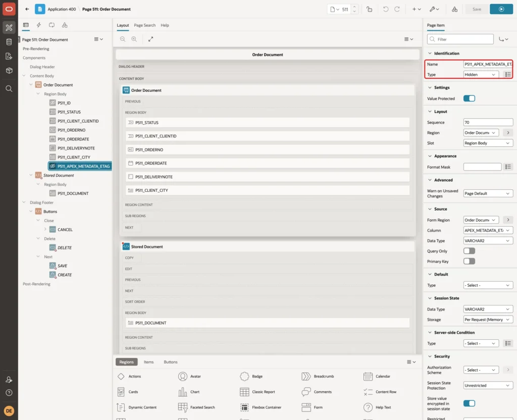The height and width of the screenshot is (420, 517).
Task: Select P511_ORDERDATE in the layout
Action: pyautogui.click(x=268, y=163)
